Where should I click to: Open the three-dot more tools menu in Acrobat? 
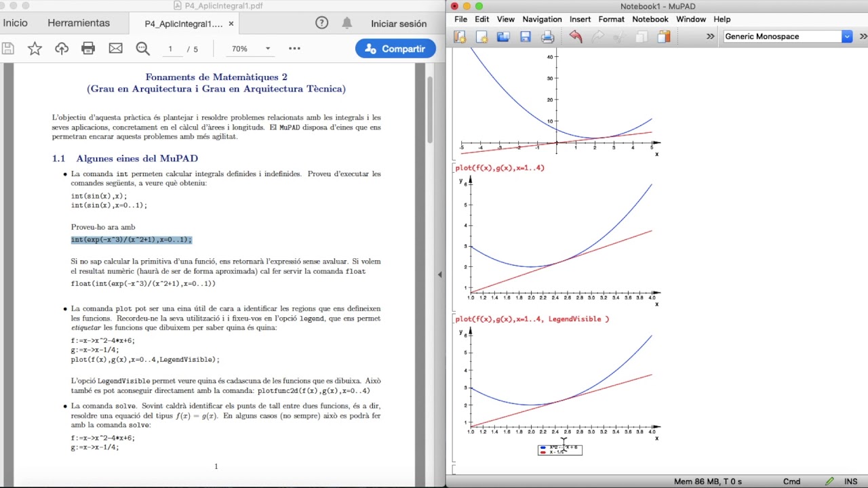294,49
